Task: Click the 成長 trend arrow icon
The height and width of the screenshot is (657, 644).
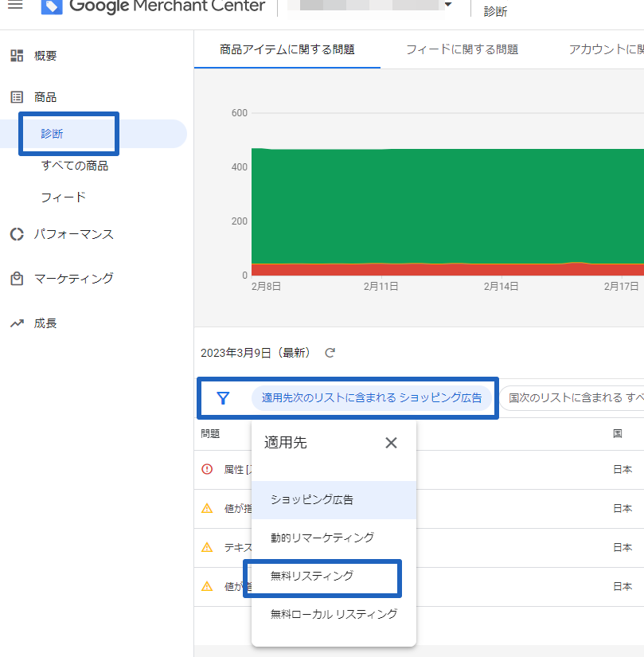Action: pos(17,323)
